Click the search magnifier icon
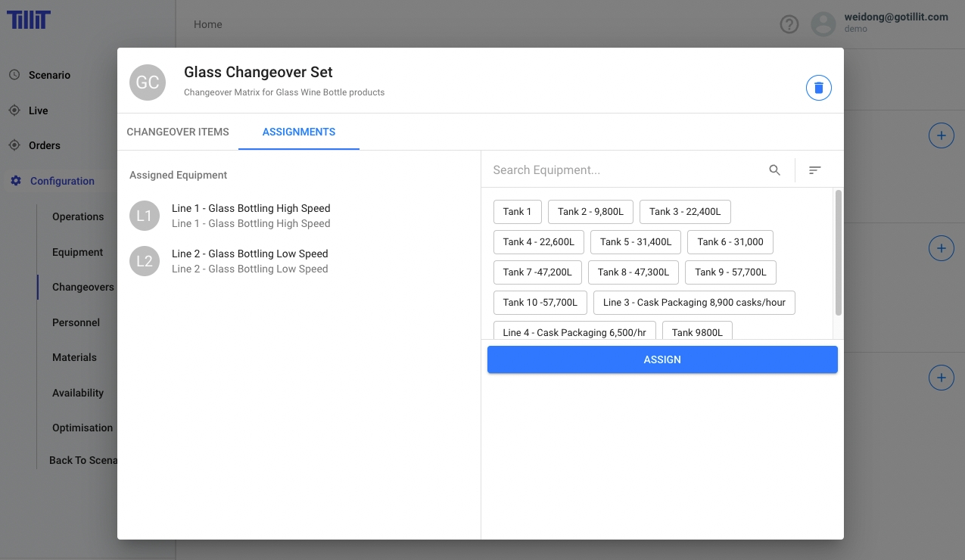This screenshot has width=965, height=560. 774,170
